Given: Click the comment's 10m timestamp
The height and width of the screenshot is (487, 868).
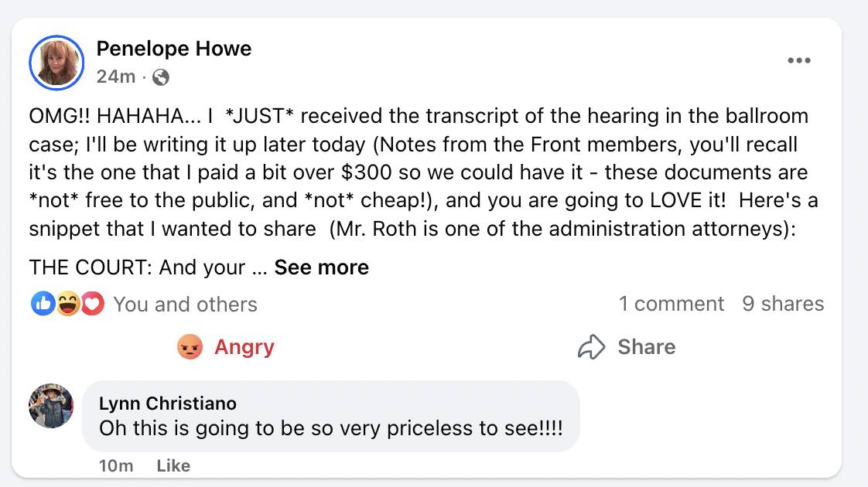Looking at the screenshot, I should [116, 465].
